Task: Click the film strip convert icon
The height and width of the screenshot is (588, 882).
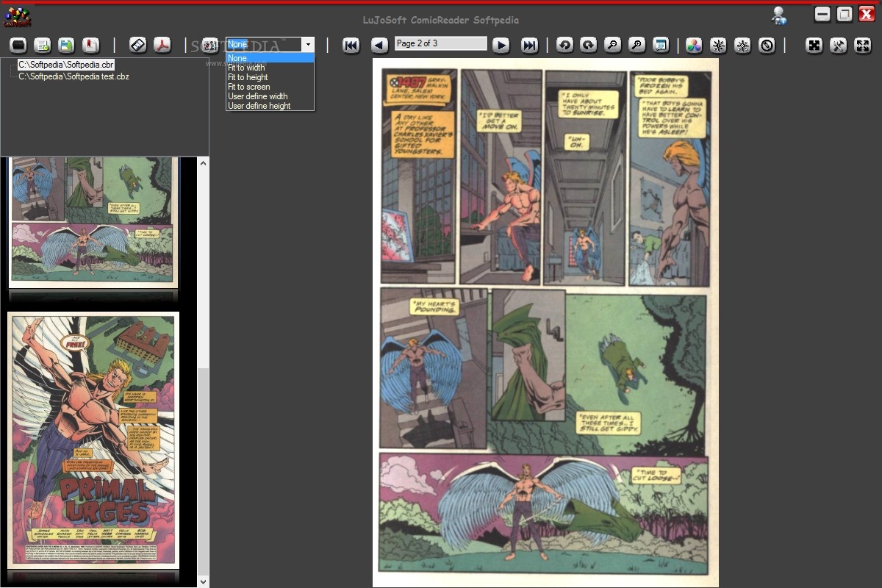Action: point(138,46)
